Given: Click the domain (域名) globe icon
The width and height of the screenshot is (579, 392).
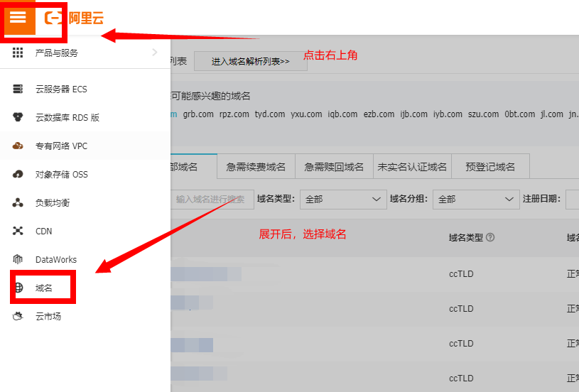Looking at the screenshot, I should pos(18,288).
